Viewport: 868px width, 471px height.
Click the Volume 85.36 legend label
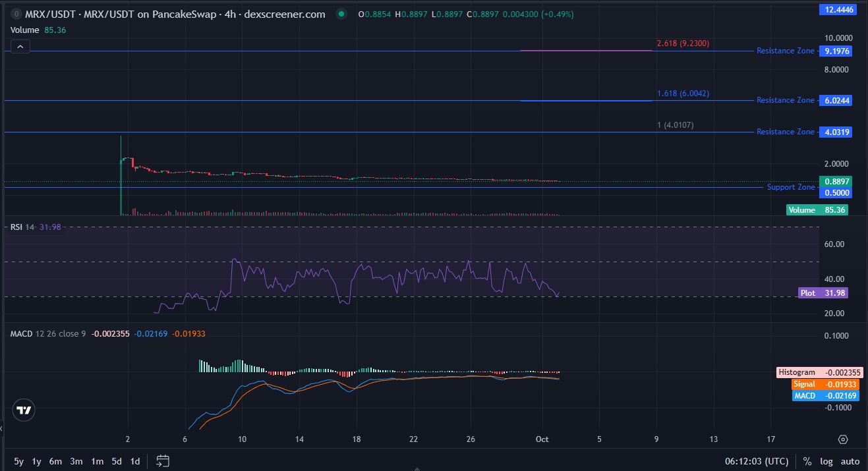click(38, 30)
